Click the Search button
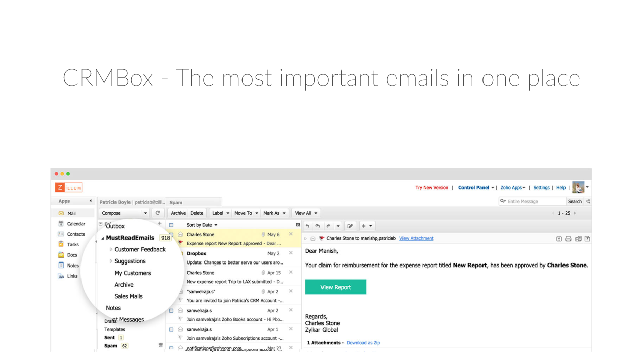Screen dimensions: 644x352 click(575, 201)
